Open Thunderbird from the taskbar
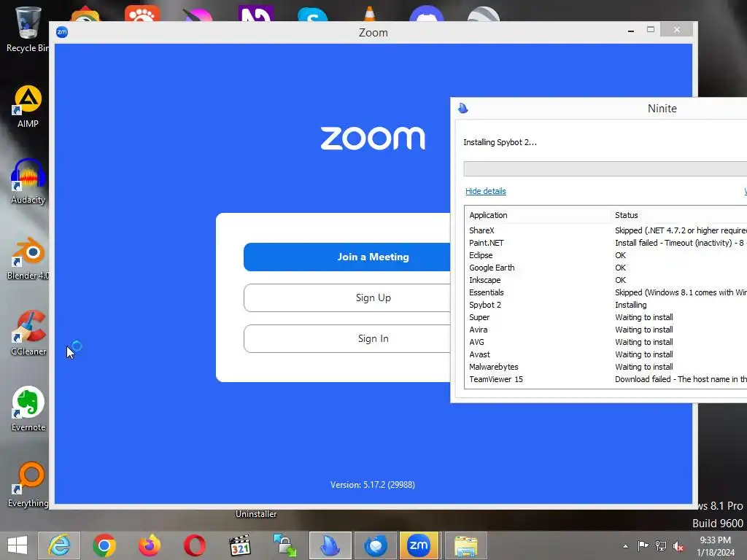 click(x=376, y=545)
